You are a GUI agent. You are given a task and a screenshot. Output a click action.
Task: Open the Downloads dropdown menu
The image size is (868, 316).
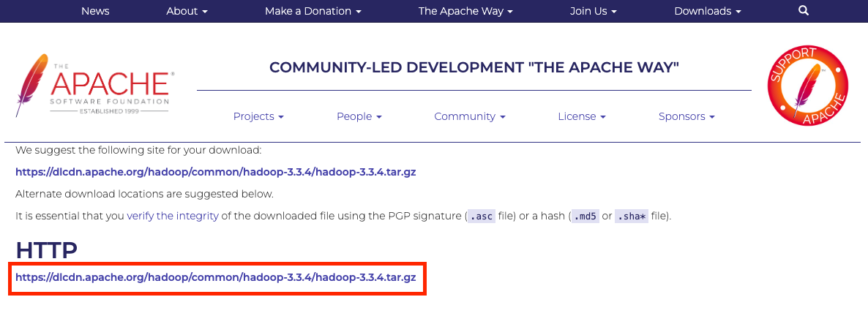click(x=708, y=11)
